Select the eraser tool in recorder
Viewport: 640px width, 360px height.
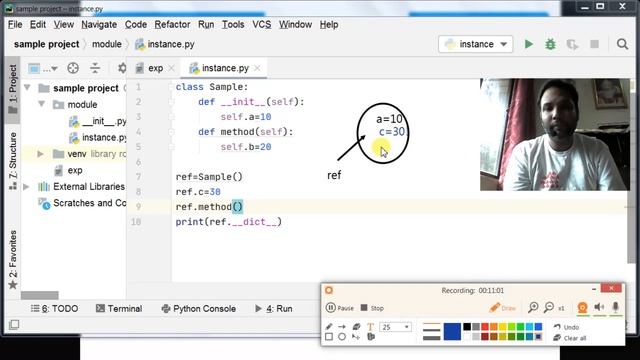tap(356, 327)
